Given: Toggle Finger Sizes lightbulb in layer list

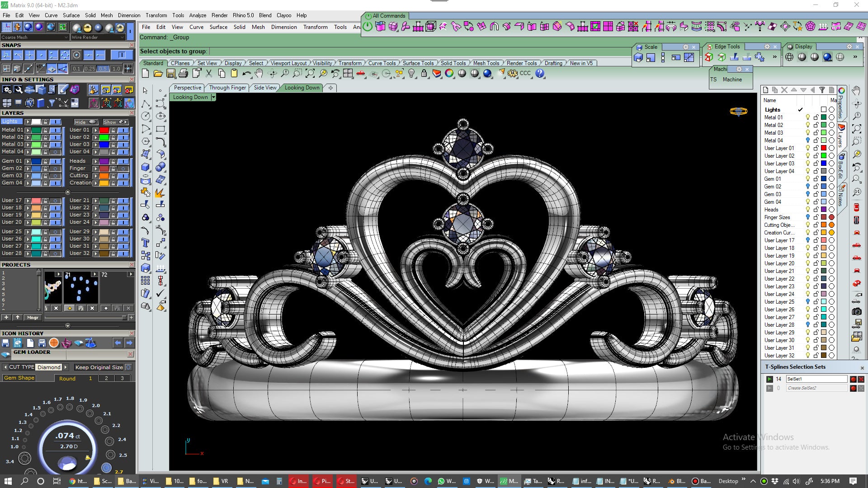Looking at the screenshot, I should (808, 217).
